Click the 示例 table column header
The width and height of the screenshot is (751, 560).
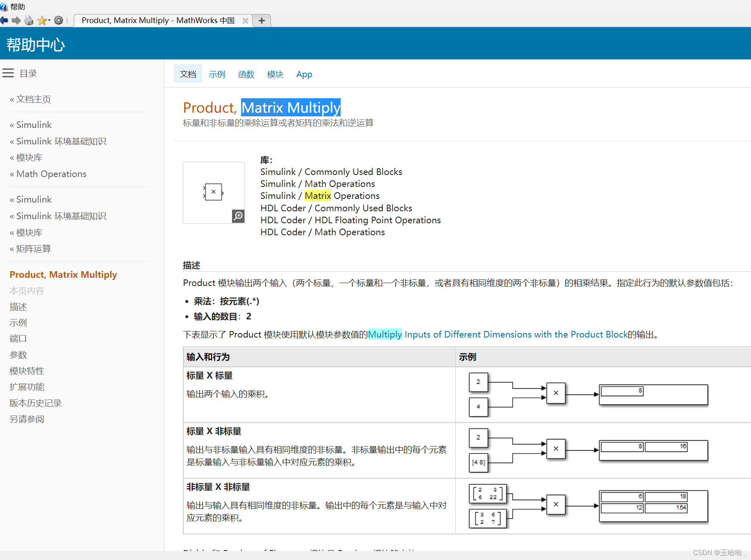click(468, 357)
